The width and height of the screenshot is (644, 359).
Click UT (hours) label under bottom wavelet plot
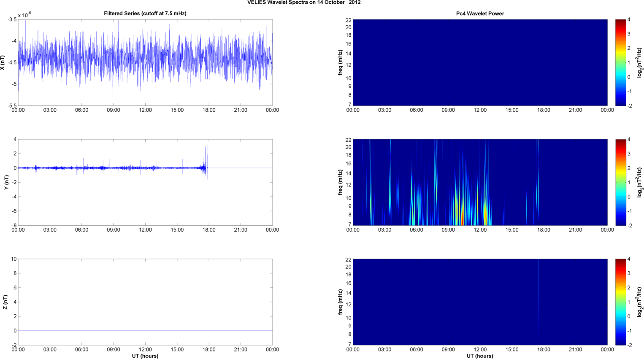(x=480, y=356)
